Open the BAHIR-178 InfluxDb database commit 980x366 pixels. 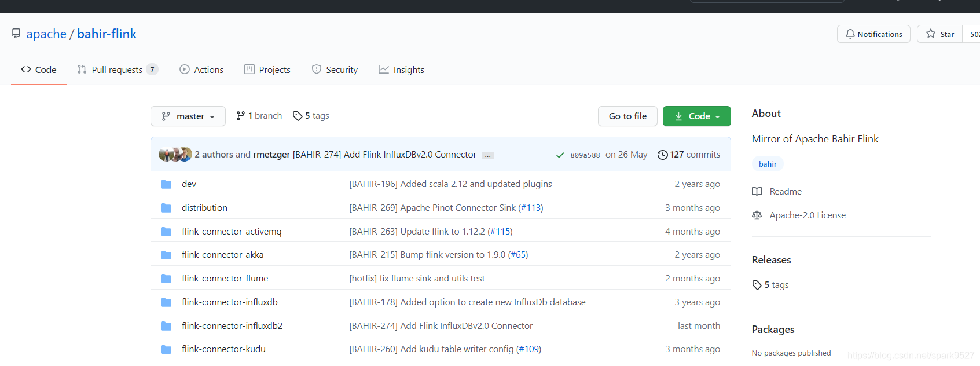pos(467,302)
